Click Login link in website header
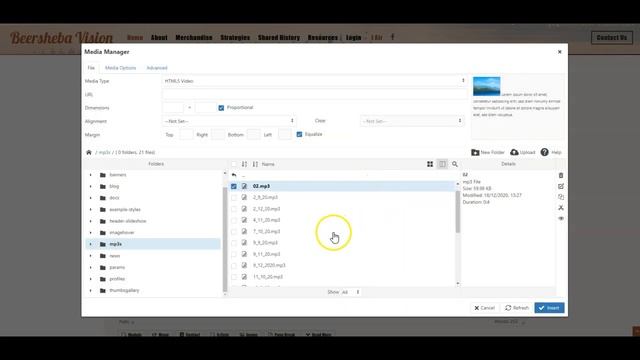 tap(353, 38)
